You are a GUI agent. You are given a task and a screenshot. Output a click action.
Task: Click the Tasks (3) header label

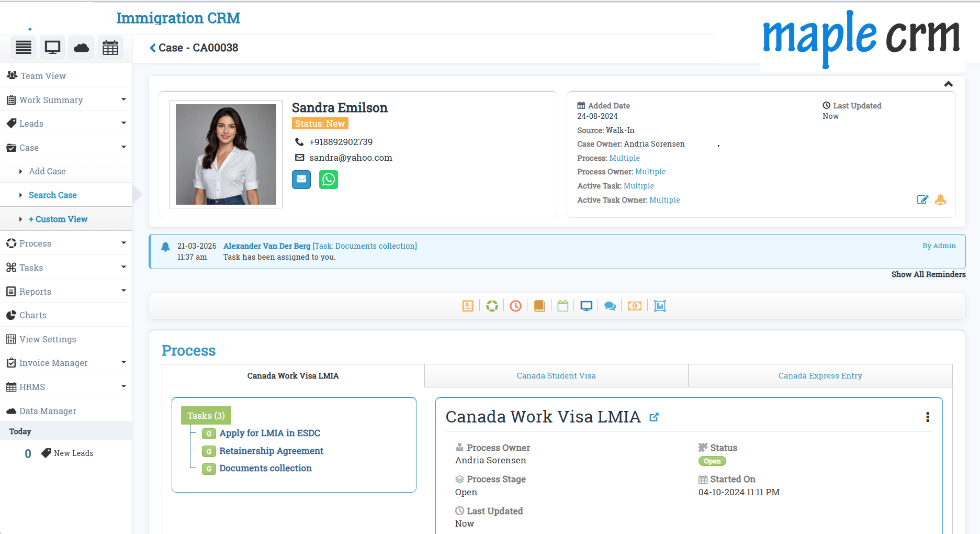(206, 416)
